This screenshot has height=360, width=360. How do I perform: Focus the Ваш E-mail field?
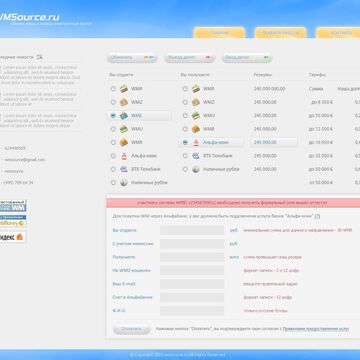tap(192, 284)
